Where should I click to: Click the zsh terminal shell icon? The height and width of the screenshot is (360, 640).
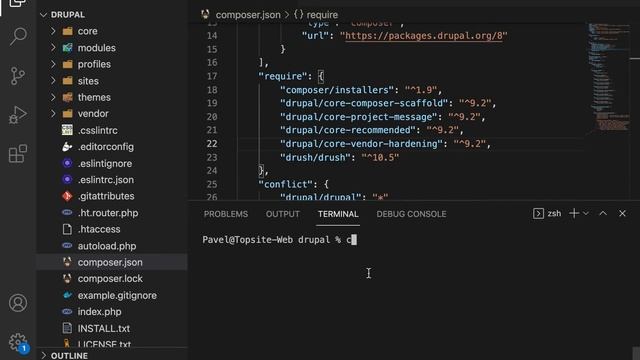point(538,213)
